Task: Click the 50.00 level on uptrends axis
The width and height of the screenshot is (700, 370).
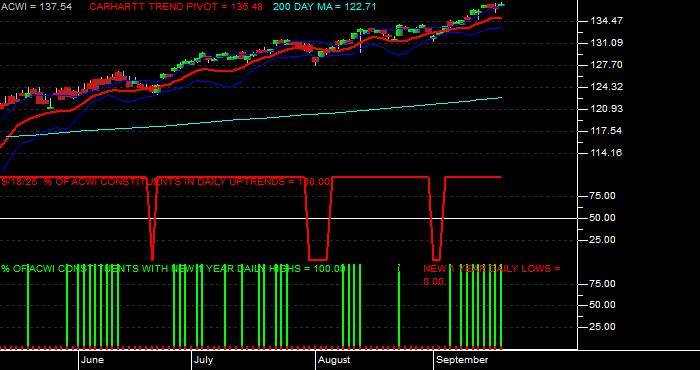Action: (x=603, y=218)
